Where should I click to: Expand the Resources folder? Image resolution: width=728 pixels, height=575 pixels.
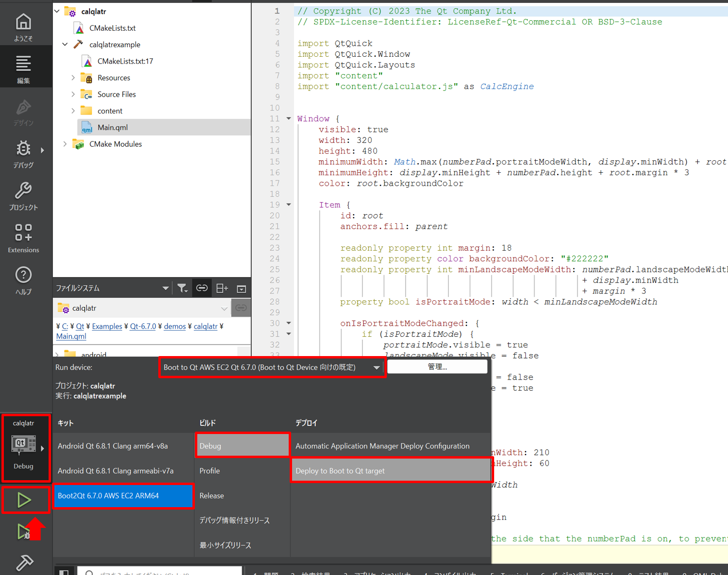click(x=73, y=77)
